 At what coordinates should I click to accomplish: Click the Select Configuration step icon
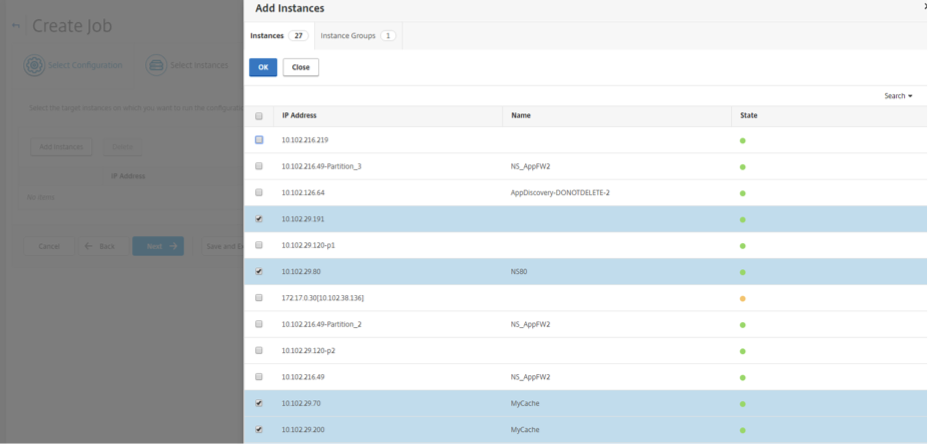pyautogui.click(x=34, y=65)
